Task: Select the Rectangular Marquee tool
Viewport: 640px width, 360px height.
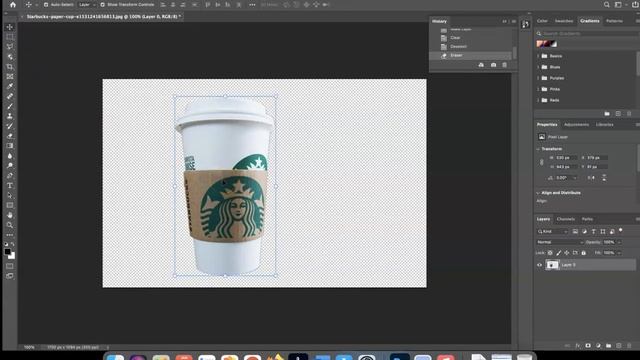Action: [10, 37]
